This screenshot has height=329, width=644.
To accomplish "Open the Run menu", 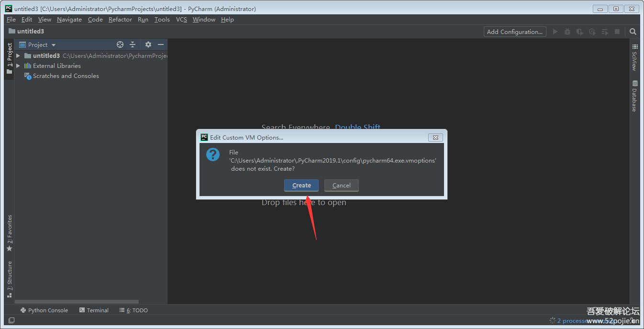I will pos(143,20).
